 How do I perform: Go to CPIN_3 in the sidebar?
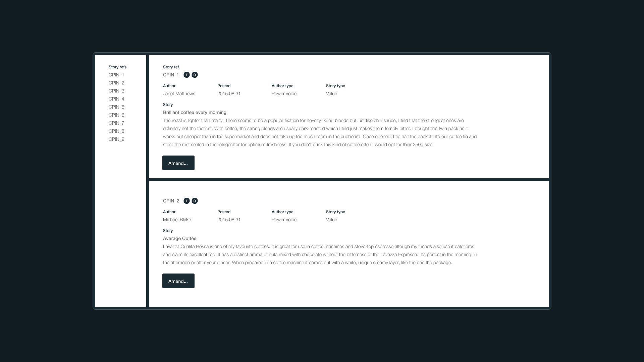coord(116,91)
